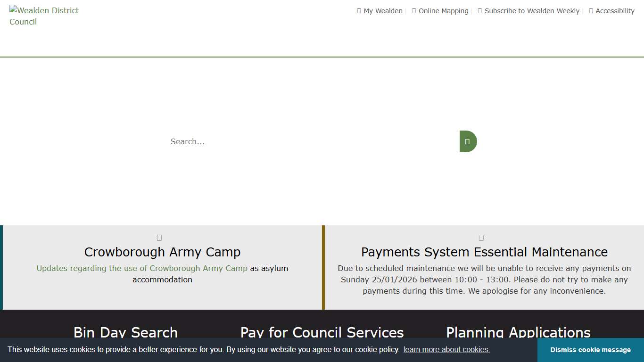The height and width of the screenshot is (362, 644).
Task: Click the icon above Crowborough Army Camp
Action: [x=159, y=238]
